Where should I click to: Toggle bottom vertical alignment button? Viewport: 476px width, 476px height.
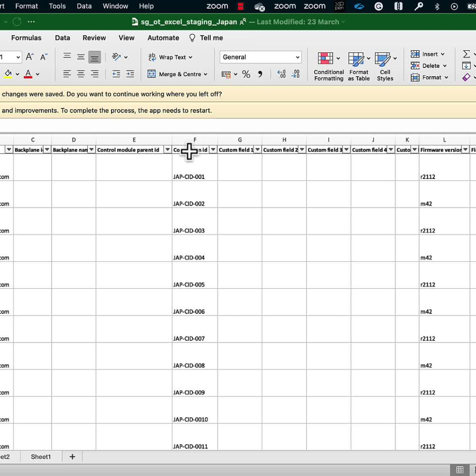point(95,57)
